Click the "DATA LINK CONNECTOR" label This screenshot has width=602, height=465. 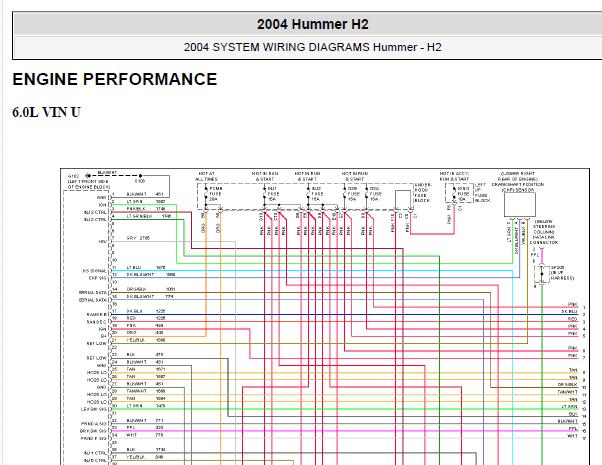click(x=544, y=240)
